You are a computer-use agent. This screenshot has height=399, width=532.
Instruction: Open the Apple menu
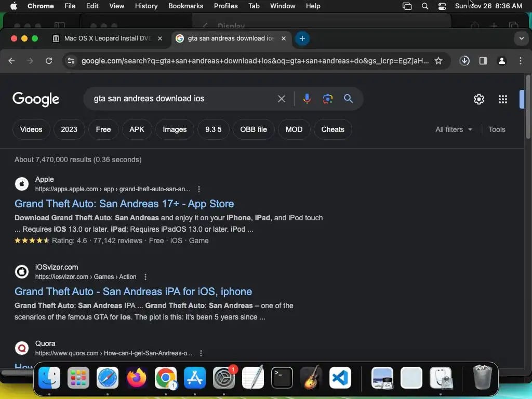click(x=14, y=6)
